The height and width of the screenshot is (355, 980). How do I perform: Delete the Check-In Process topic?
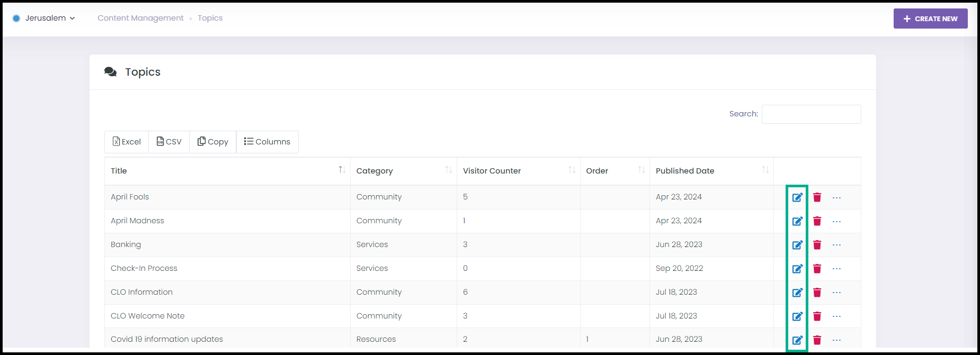(817, 269)
